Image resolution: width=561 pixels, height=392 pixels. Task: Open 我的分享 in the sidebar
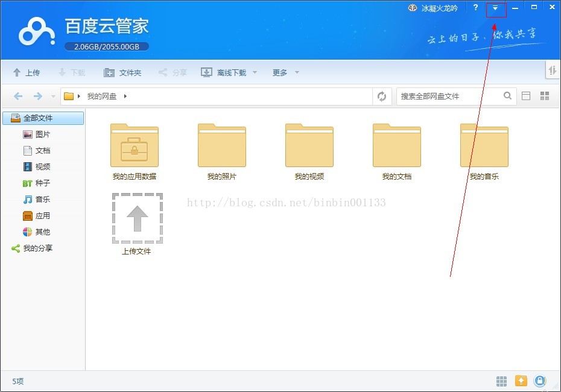[32, 248]
